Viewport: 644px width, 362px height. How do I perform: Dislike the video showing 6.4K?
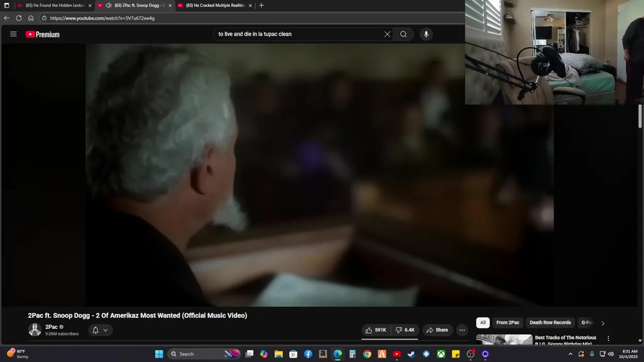click(x=405, y=330)
